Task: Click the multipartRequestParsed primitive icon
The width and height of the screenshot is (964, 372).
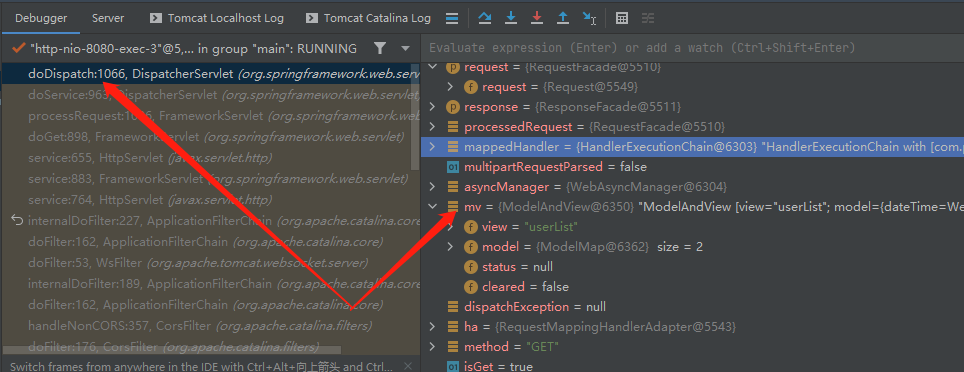Action: (x=453, y=167)
